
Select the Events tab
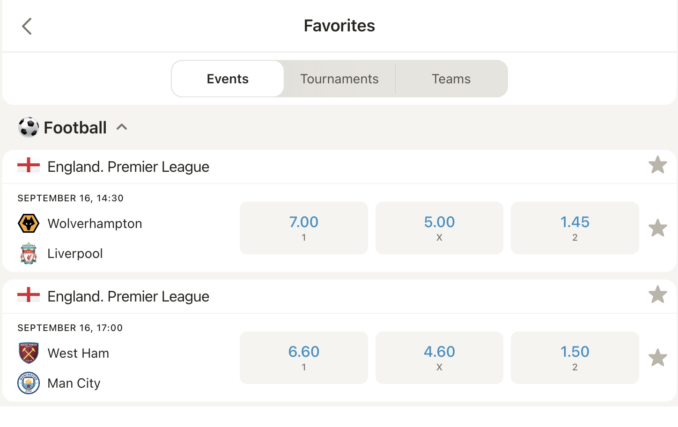(x=228, y=79)
